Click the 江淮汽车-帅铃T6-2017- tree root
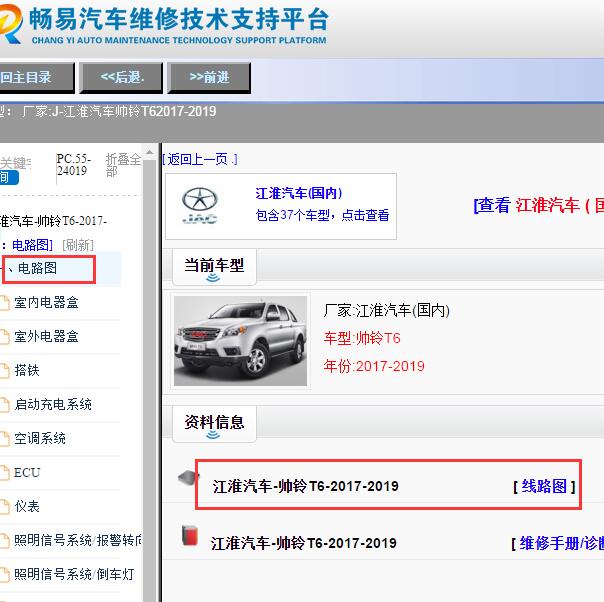604x602 pixels. pos(54,221)
